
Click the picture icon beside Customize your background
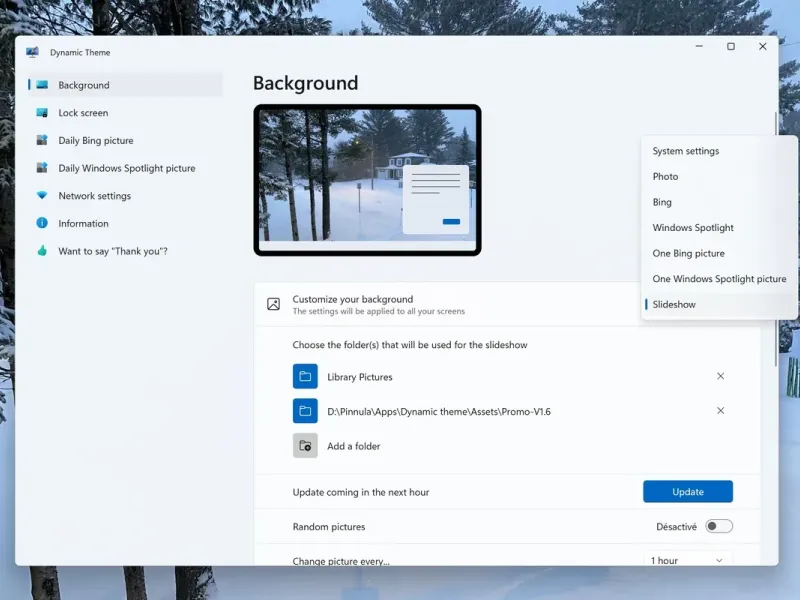(x=273, y=304)
